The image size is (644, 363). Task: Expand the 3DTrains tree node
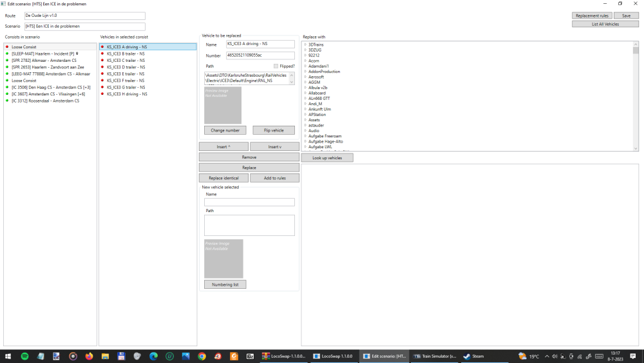[305, 44]
